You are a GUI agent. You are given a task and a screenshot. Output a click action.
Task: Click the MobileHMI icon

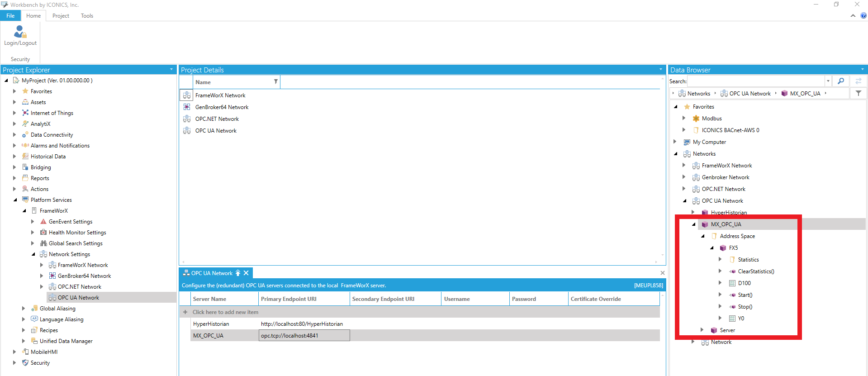25,352
